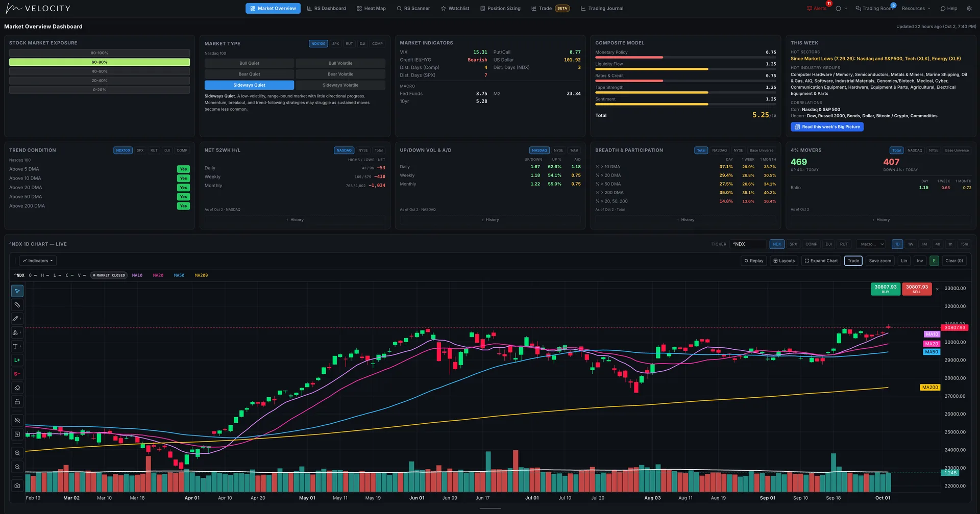Click Clear (0) drawings button

pos(954,261)
